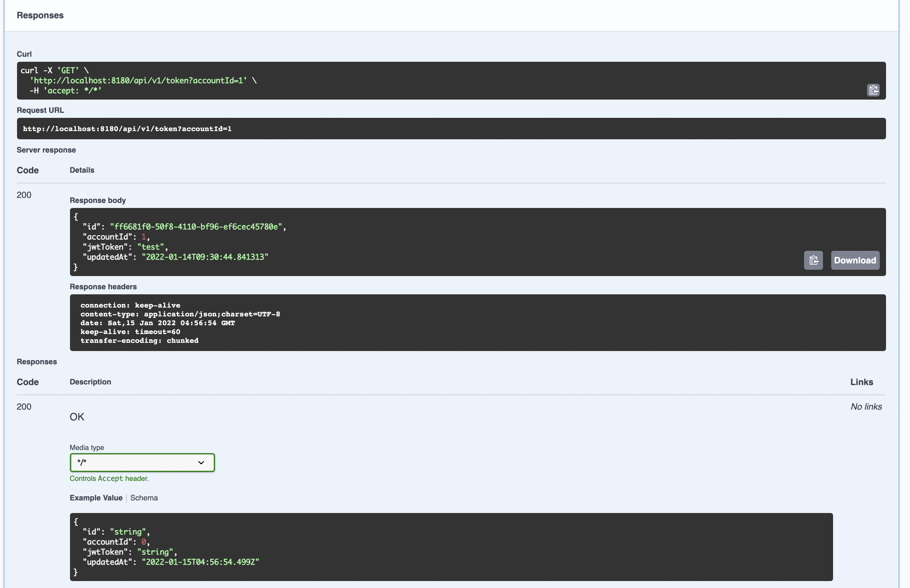
Task: Click the 200 server response code
Action: tap(24, 195)
